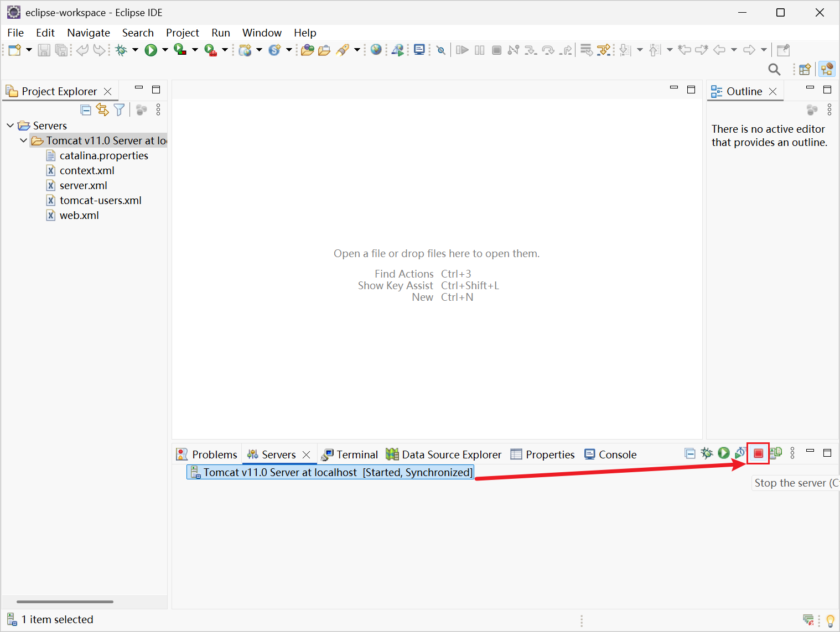Screen dimensions: 840x632
Task: Open the New wizard dropdown arrow
Action: (29, 50)
